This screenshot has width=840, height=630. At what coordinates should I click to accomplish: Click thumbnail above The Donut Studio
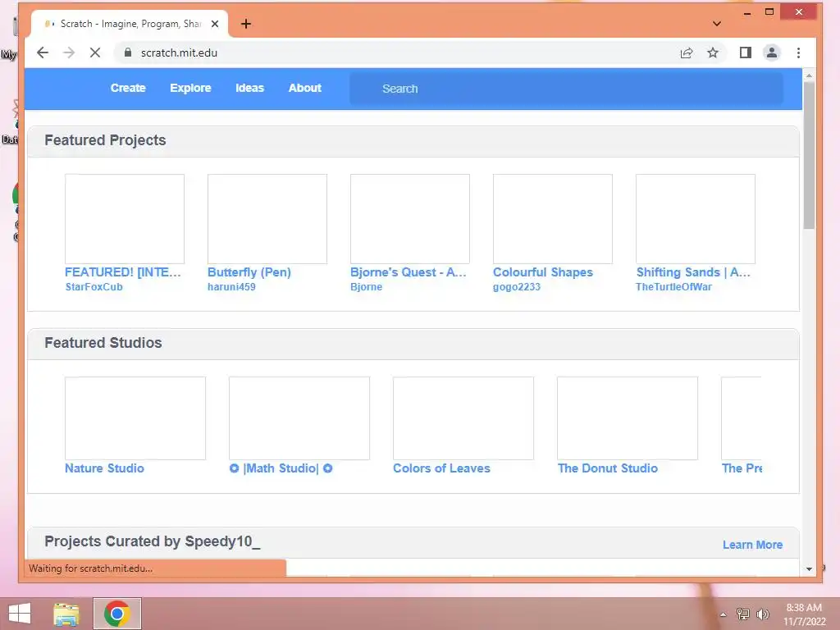(x=628, y=418)
